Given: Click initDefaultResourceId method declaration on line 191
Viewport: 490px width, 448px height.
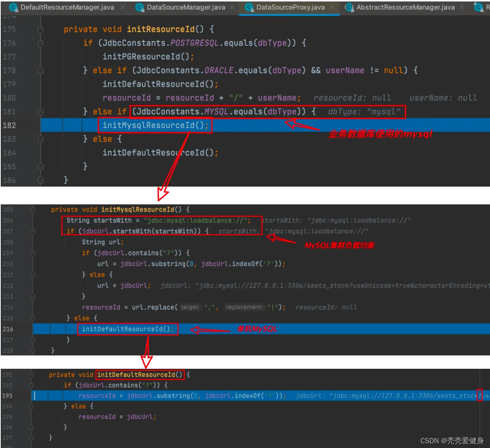Looking at the screenshot, I should tap(140, 375).
